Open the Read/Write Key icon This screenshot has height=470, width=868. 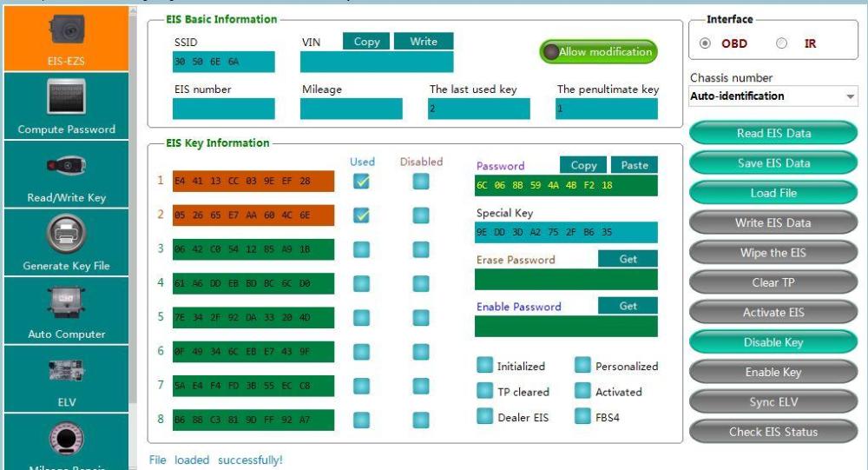coord(66,166)
